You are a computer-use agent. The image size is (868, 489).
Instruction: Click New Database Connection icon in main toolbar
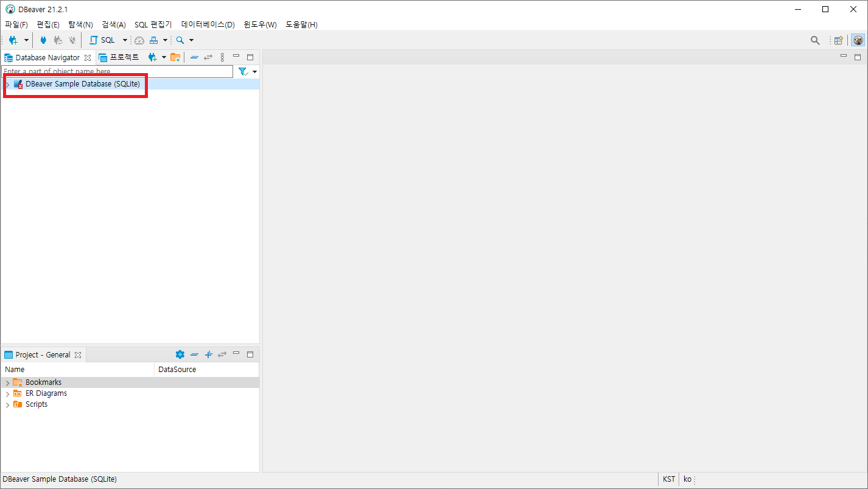pyautogui.click(x=13, y=40)
